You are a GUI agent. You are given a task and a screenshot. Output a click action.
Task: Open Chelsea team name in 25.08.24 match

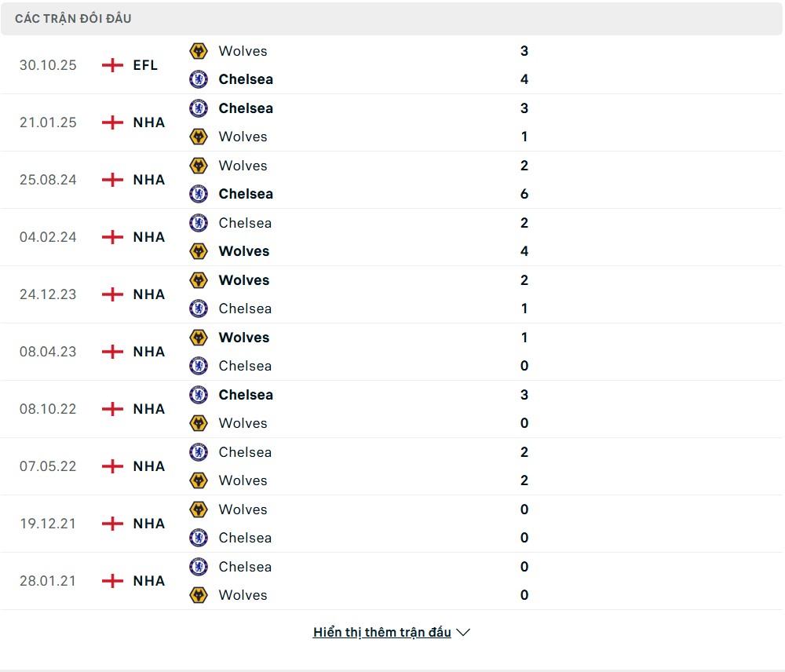pyautogui.click(x=246, y=194)
